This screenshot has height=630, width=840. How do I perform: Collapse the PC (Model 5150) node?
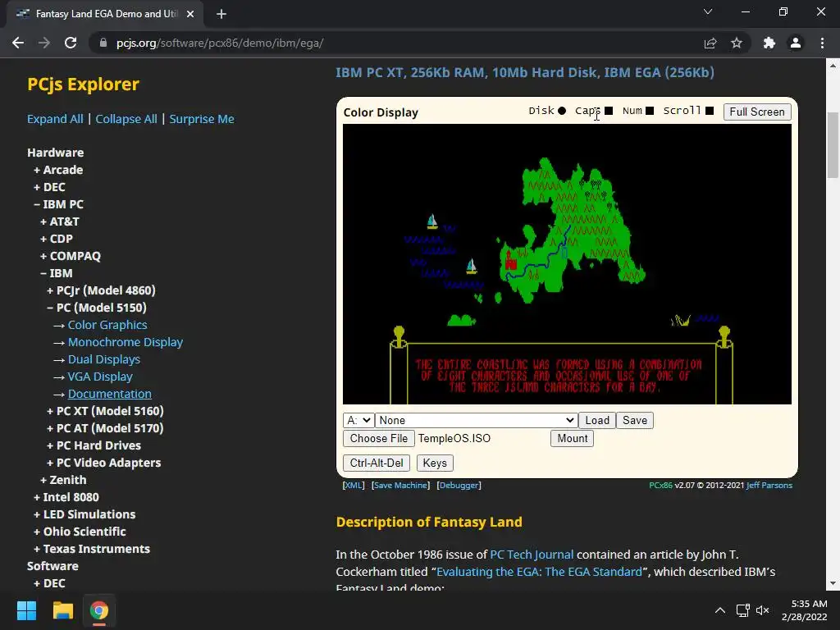97,308
